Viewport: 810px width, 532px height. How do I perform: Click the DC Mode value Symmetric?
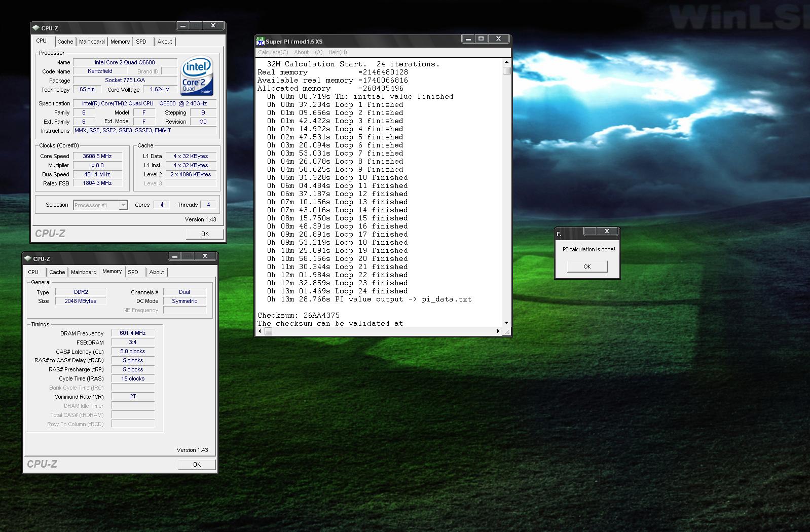[185, 301]
